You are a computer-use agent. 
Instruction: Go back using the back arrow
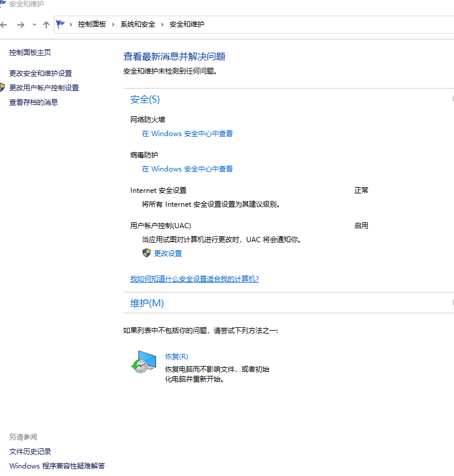click(x=3, y=24)
